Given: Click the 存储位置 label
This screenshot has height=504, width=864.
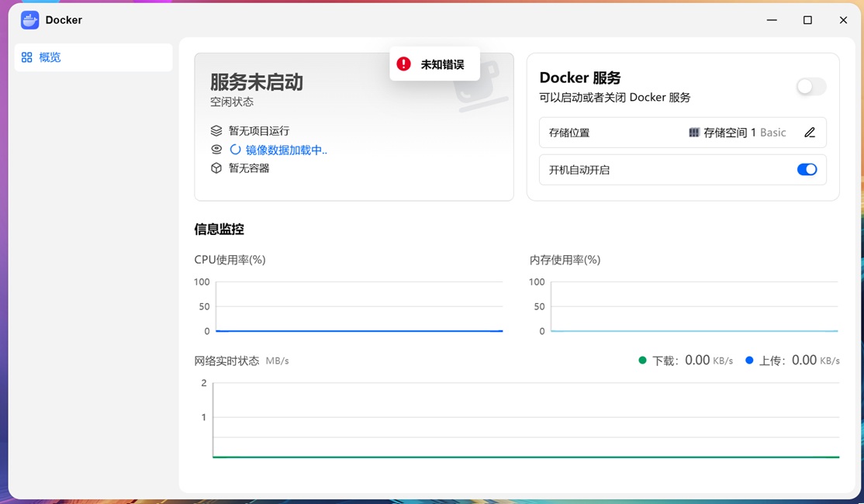Looking at the screenshot, I should tap(569, 133).
